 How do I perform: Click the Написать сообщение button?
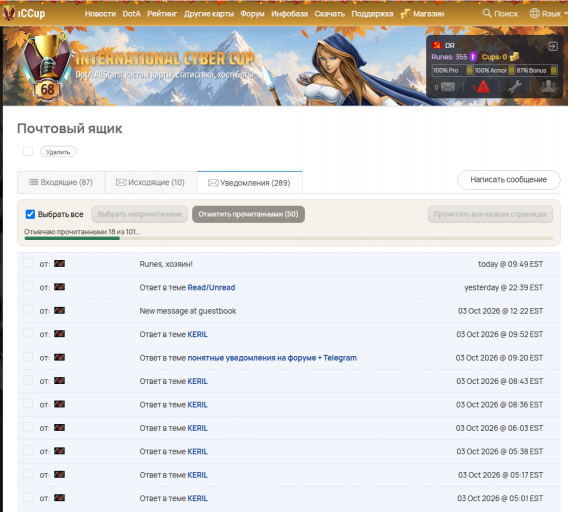(508, 180)
